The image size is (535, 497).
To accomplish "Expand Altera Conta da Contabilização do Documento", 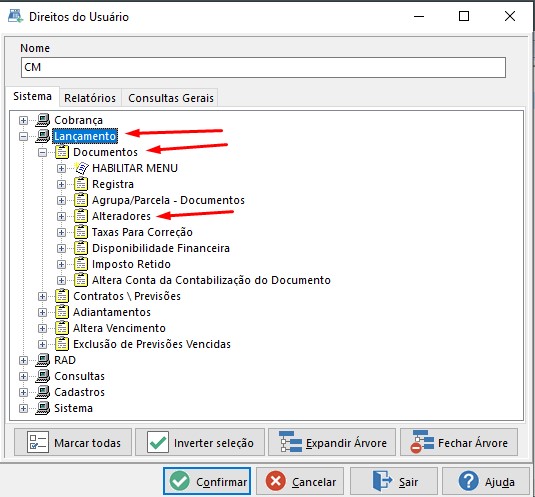I will (x=61, y=281).
